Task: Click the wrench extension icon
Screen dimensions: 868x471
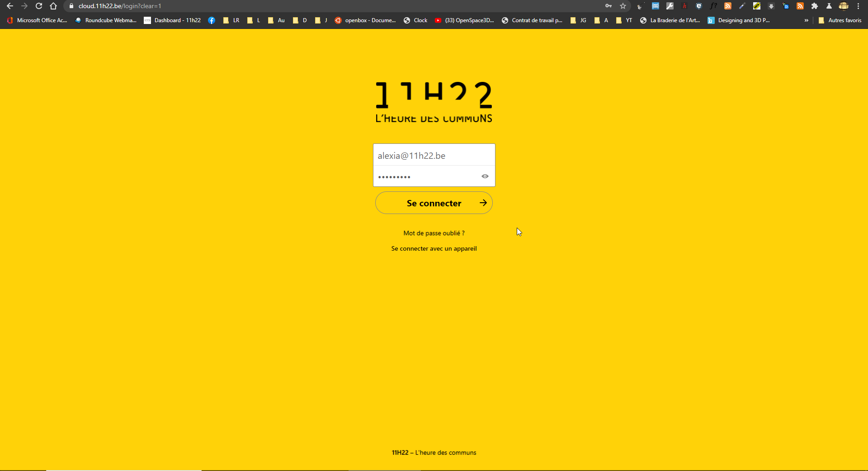Action: click(x=670, y=6)
